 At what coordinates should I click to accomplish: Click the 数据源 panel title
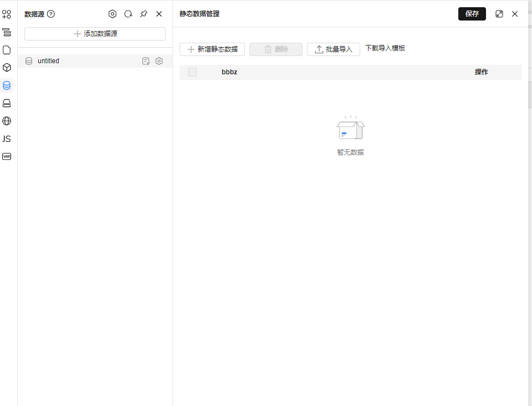point(34,14)
